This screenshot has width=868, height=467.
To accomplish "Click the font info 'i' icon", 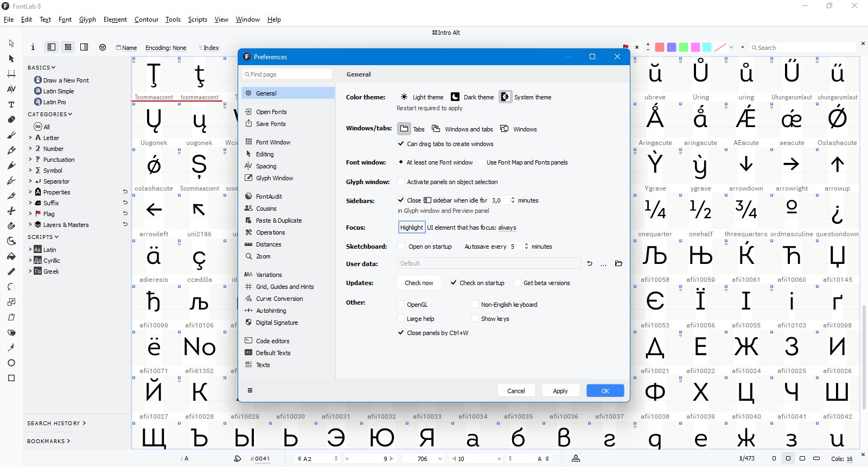I will click(x=33, y=47).
